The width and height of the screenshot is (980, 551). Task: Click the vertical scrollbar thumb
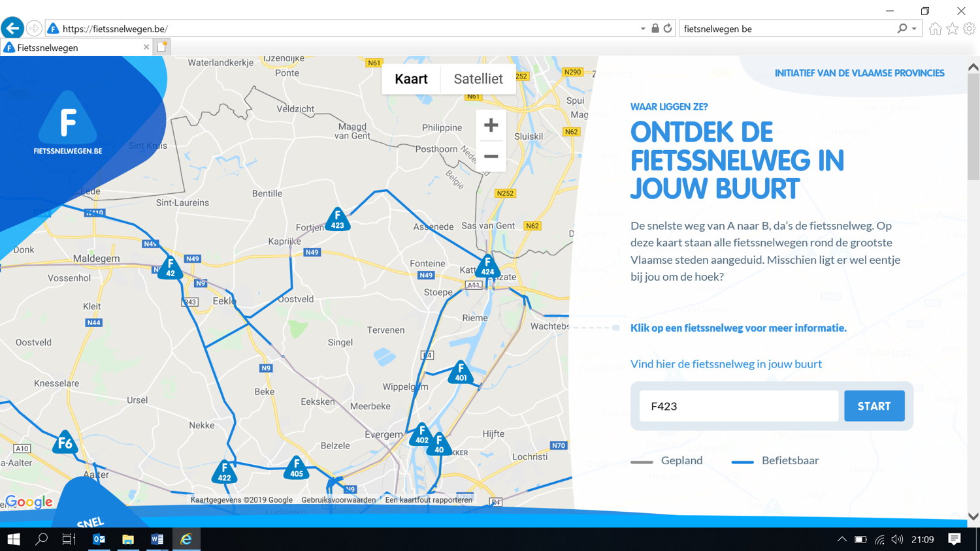coord(973,127)
